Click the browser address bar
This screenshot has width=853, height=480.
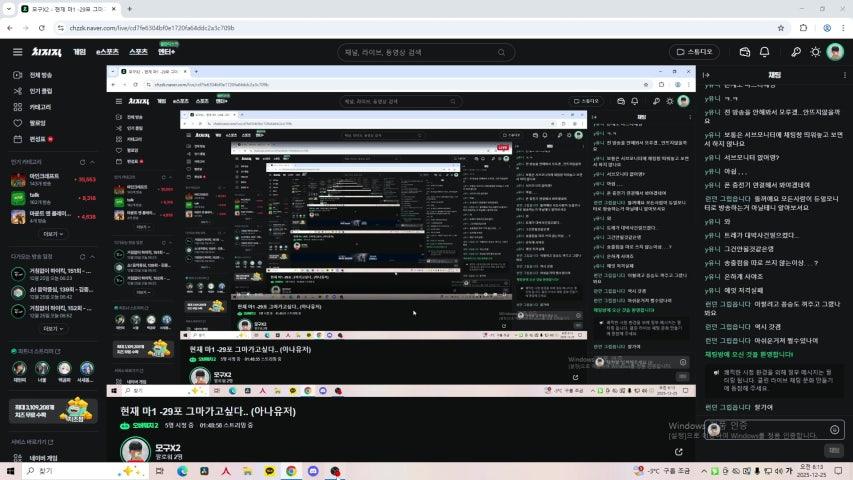(419, 28)
